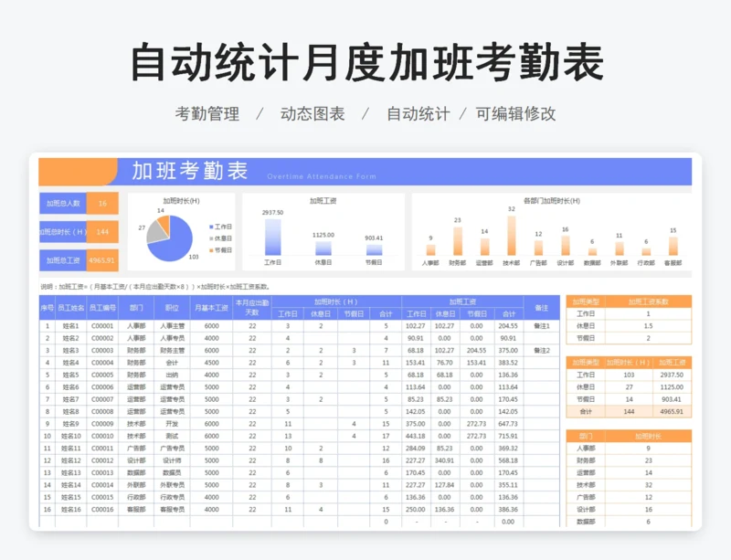The image size is (731, 560).
Task: Select the 4500 monthly salary cell
Action: coord(211,363)
